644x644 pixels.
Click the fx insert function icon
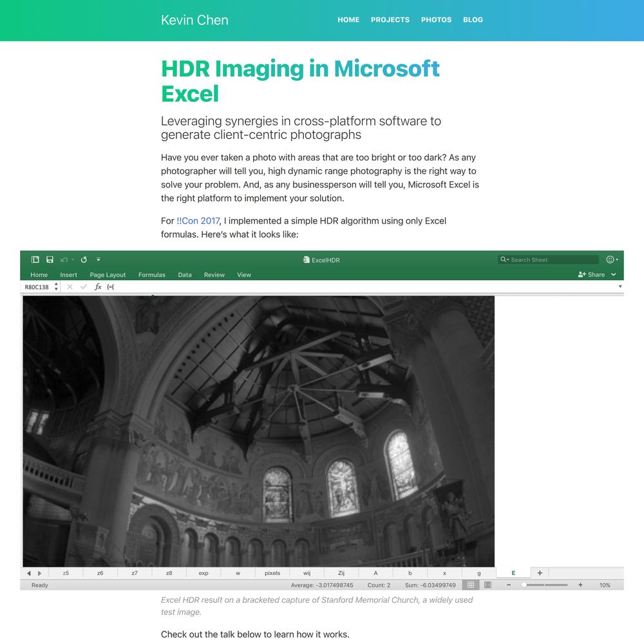[x=98, y=287]
